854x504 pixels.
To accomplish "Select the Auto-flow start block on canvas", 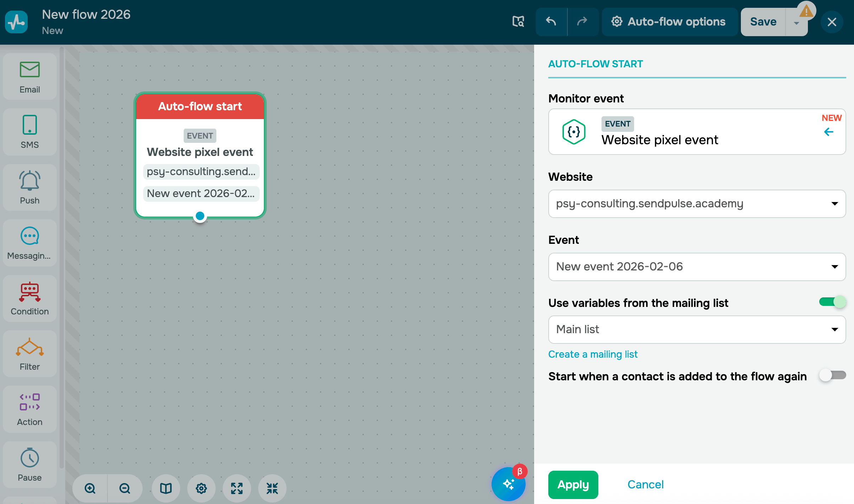I will click(200, 106).
